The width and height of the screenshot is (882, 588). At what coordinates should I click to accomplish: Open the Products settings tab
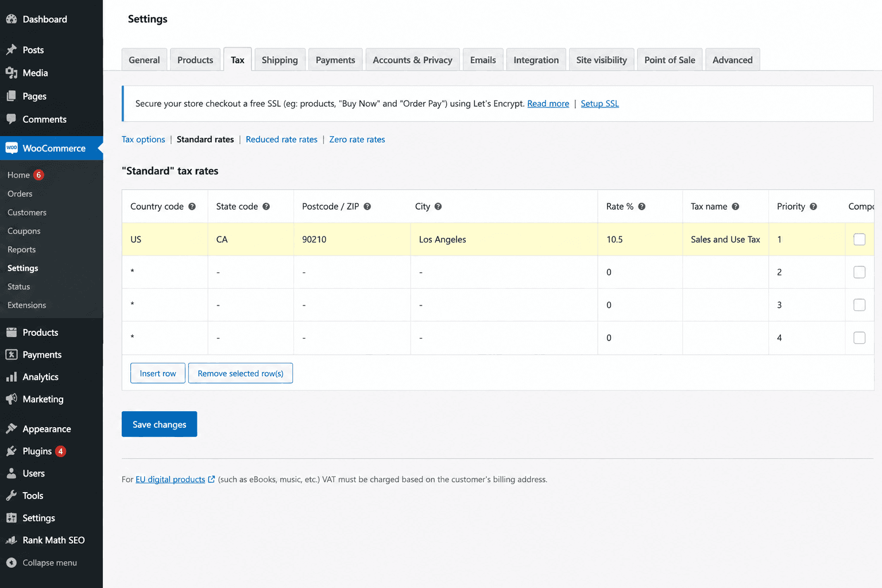[195, 60]
